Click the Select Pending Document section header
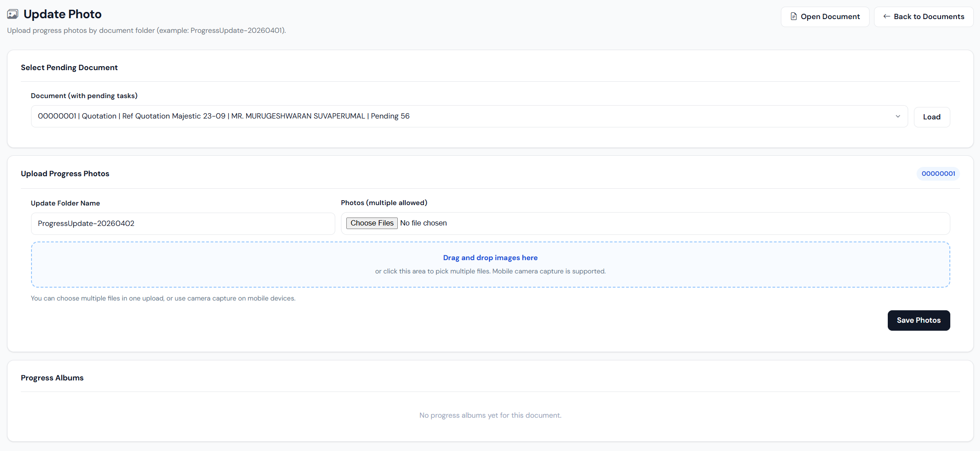Screen dimensions: 980x451 pos(69,67)
